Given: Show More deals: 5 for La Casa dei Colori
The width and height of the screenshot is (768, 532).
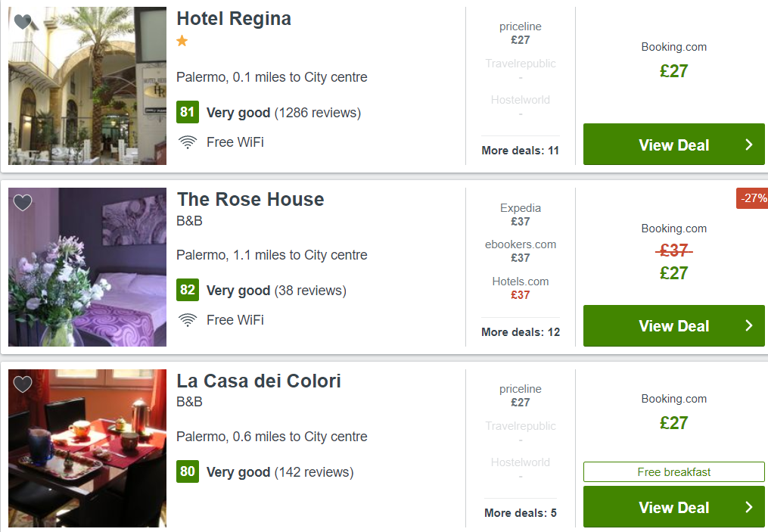Looking at the screenshot, I should point(520,513).
